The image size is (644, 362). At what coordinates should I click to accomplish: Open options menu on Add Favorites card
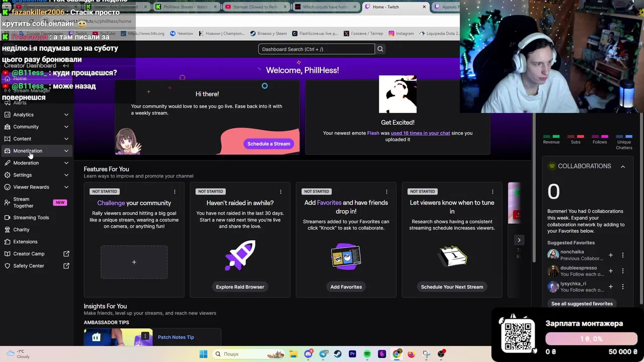(386, 192)
